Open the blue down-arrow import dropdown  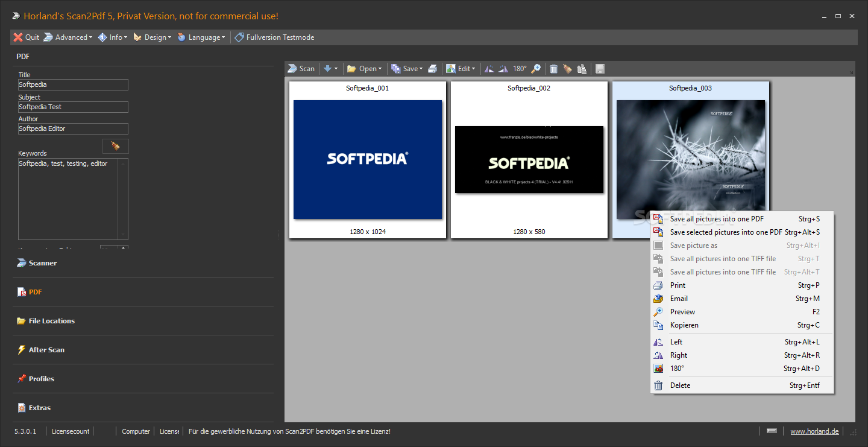click(x=330, y=69)
